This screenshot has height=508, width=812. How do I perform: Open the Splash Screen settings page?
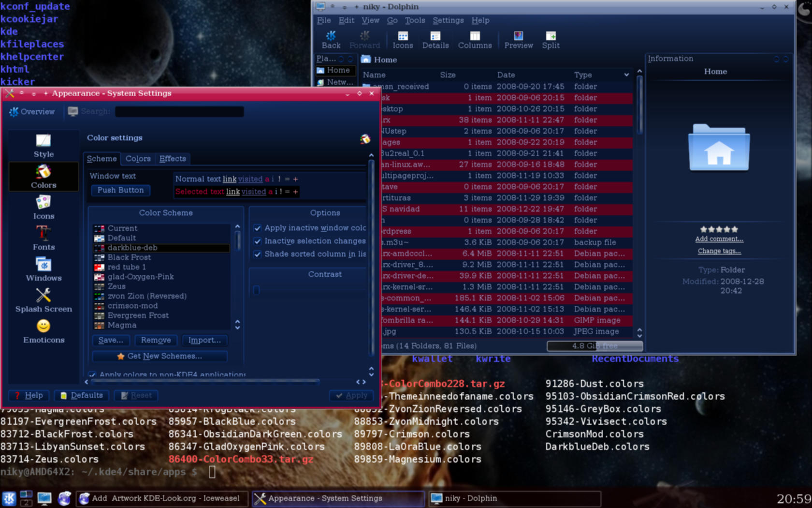(x=43, y=300)
